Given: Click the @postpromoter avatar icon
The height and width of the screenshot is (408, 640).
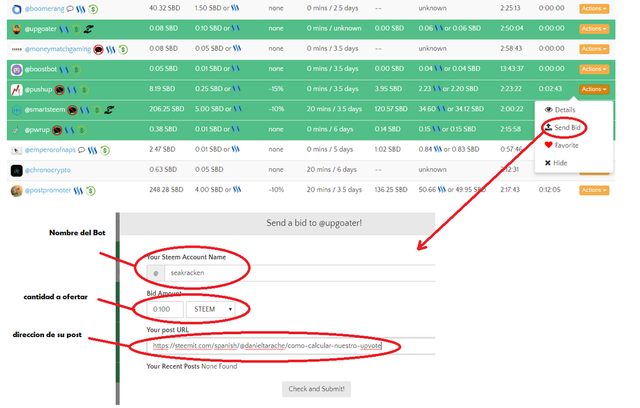Looking at the screenshot, I should [16, 191].
